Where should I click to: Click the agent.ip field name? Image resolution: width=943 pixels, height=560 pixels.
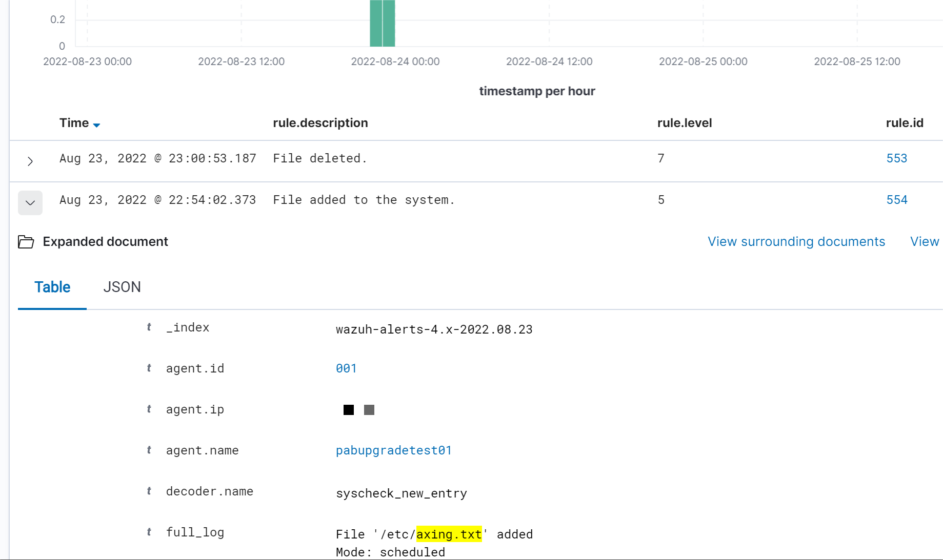(x=195, y=409)
